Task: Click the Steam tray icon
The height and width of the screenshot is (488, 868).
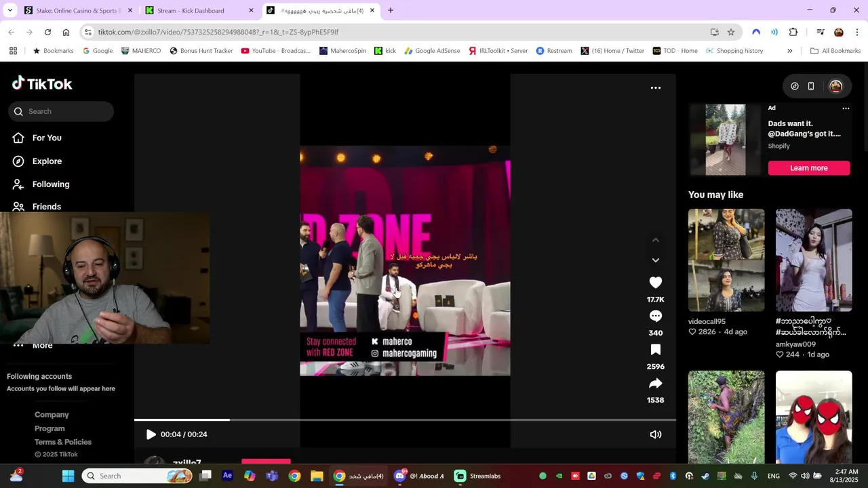Action: [x=705, y=476]
